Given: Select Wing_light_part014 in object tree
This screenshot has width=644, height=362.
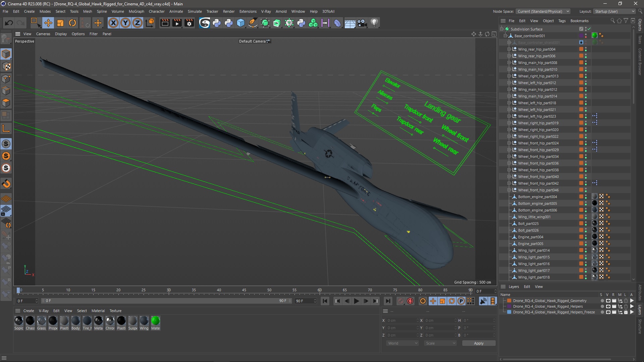Looking at the screenshot, I should [534, 250].
